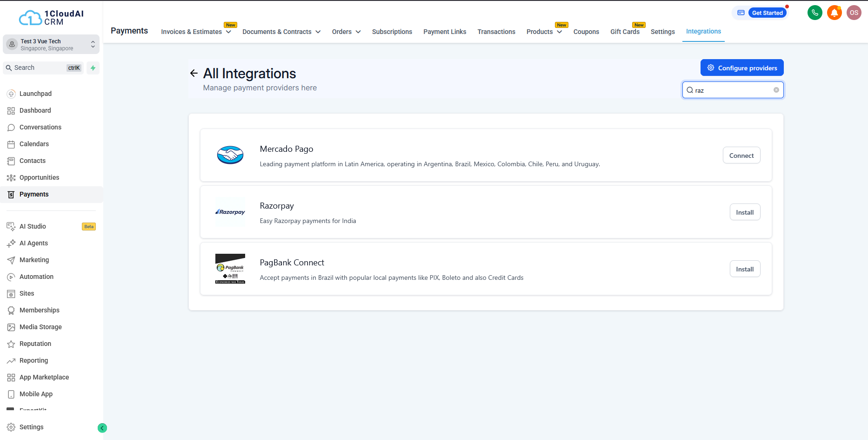Screen dimensions: 868x440
Task: Focus the integrations search box containing 'raz'
Action: click(x=733, y=90)
